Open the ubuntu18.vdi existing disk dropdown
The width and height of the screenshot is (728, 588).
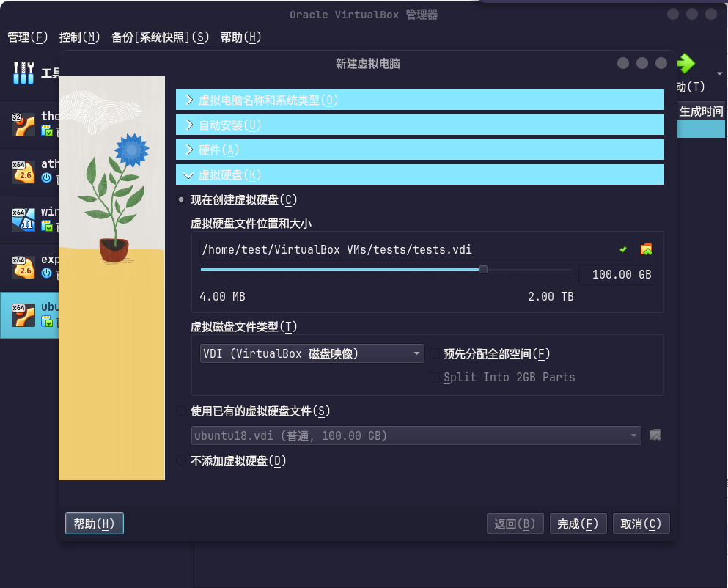coord(416,436)
